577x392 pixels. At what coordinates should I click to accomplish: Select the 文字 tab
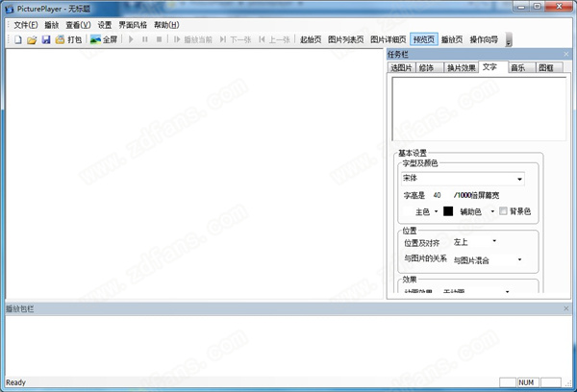tap(493, 67)
